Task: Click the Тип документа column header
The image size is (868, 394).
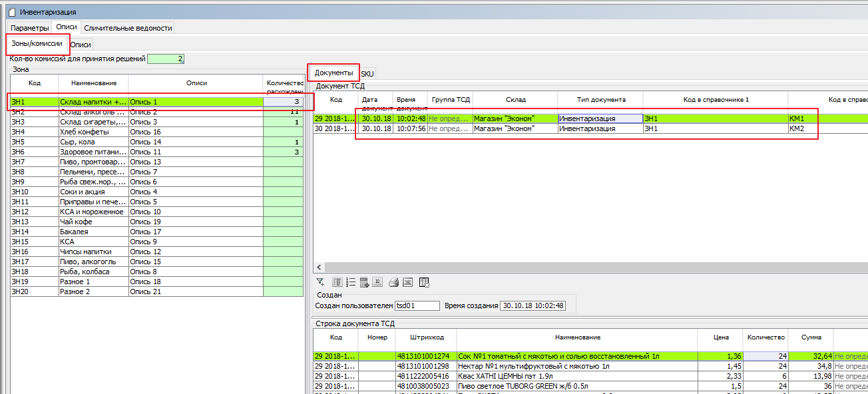Action: [600, 100]
